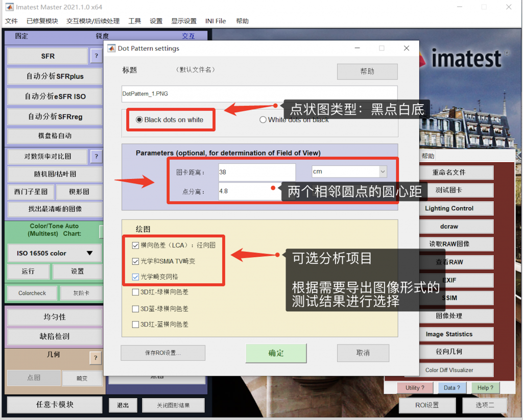The height and width of the screenshot is (420, 523).
Task: Open the INI File menu
Action: point(216,21)
